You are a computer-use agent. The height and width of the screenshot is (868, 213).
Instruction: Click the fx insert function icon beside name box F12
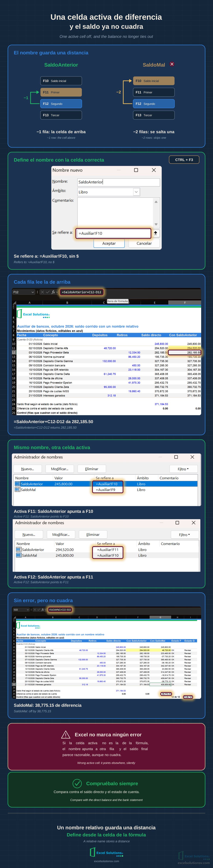pos(53,292)
